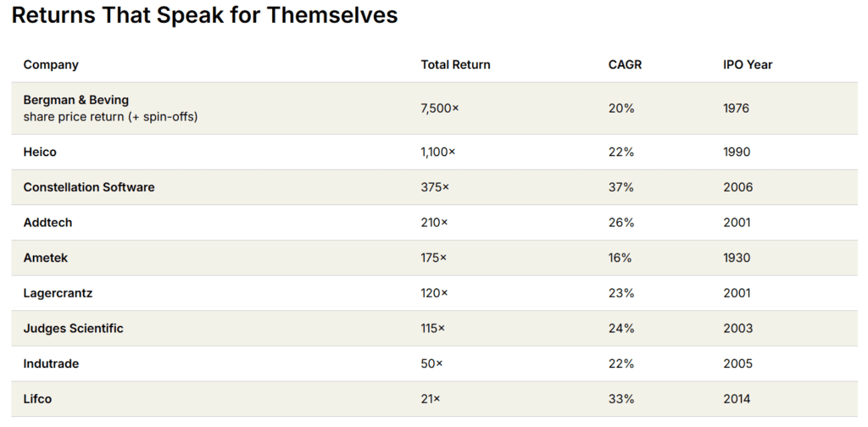868x427 pixels.
Task: Click the CAGR column header
Action: tap(626, 65)
